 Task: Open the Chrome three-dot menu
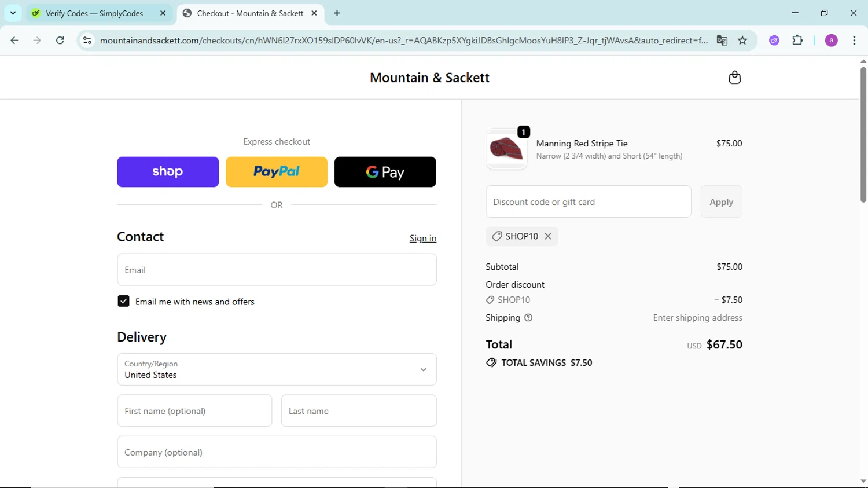pos(854,41)
